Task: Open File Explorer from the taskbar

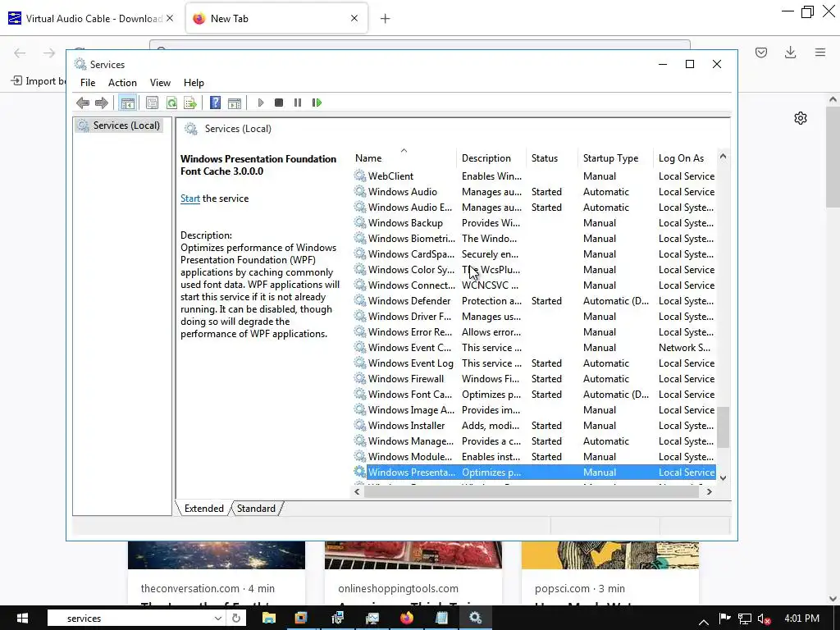Action: click(x=268, y=619)
